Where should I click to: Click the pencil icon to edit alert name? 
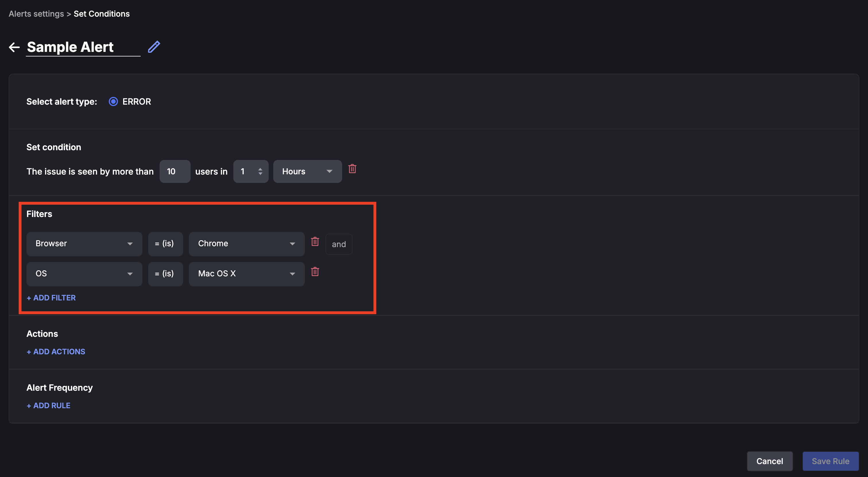click(154, 47)
